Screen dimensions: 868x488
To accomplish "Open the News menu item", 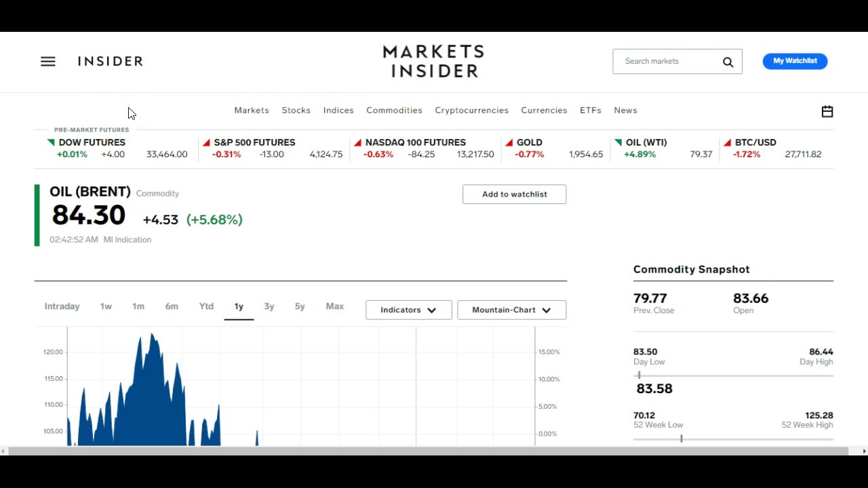I will click(625, 110).
